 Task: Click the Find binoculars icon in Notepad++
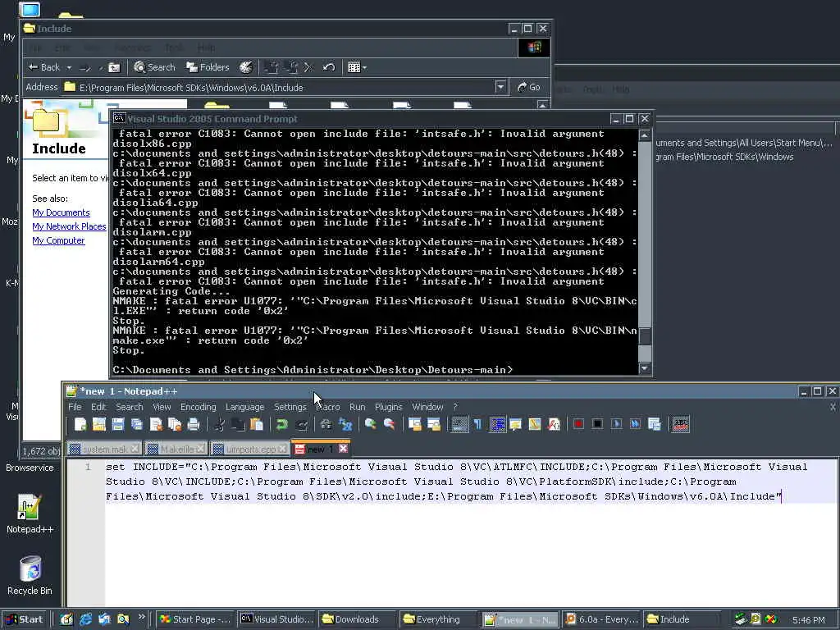tap(326, 424)
